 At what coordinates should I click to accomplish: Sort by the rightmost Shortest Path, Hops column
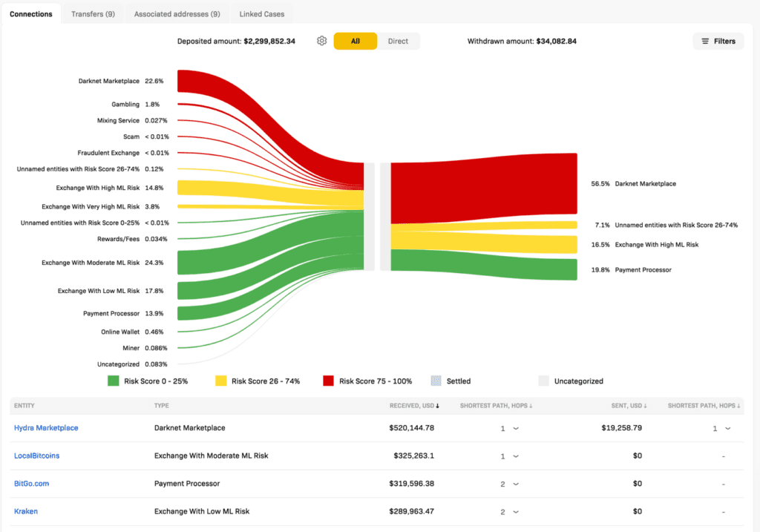738,406
